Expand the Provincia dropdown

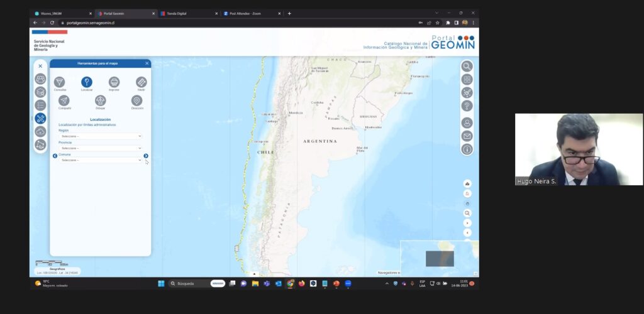(101, 148)
